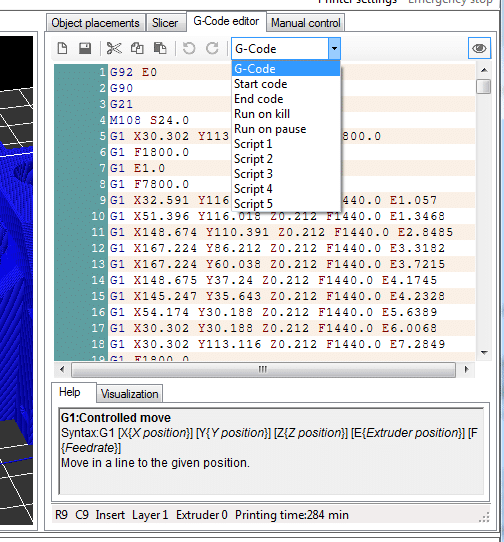Click line 6 'G1 F1800.0'

149,152
